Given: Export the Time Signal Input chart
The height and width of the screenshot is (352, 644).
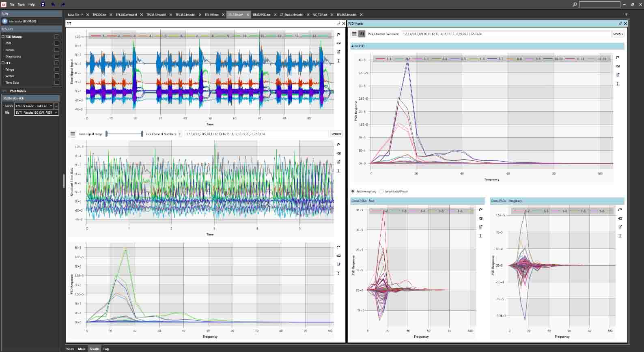Looking at the screenshot, I should (338, 52).
